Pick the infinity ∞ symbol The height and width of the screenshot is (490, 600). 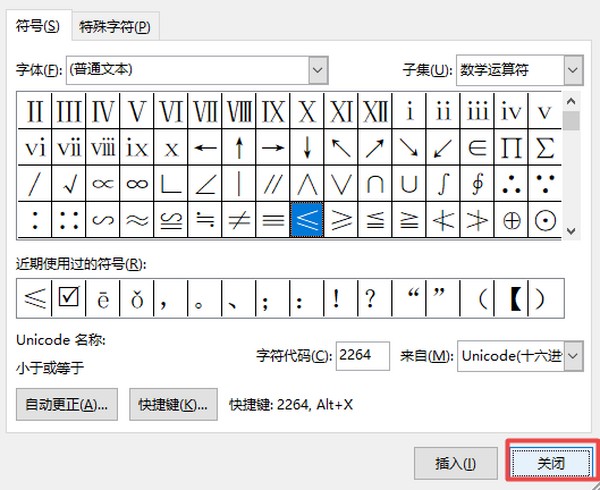coord(137,184)
